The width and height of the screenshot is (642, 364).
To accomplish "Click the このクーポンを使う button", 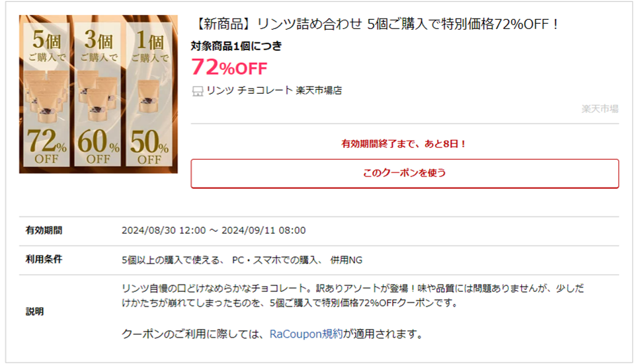I will (405, 173).
